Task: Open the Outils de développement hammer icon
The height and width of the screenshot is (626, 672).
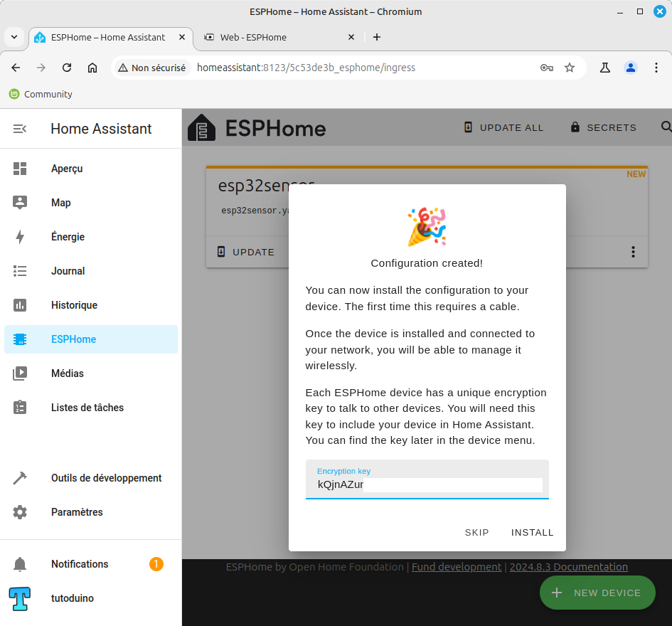Action: (20, 477)
